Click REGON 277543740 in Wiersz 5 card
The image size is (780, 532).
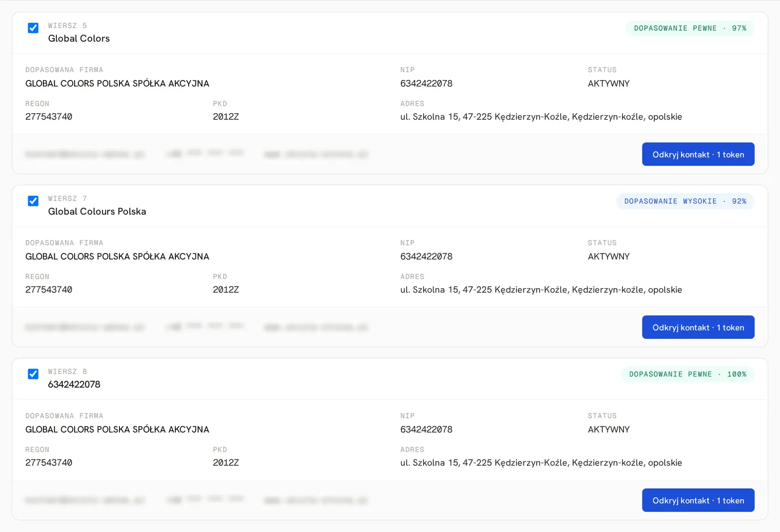tap(49, 117)
